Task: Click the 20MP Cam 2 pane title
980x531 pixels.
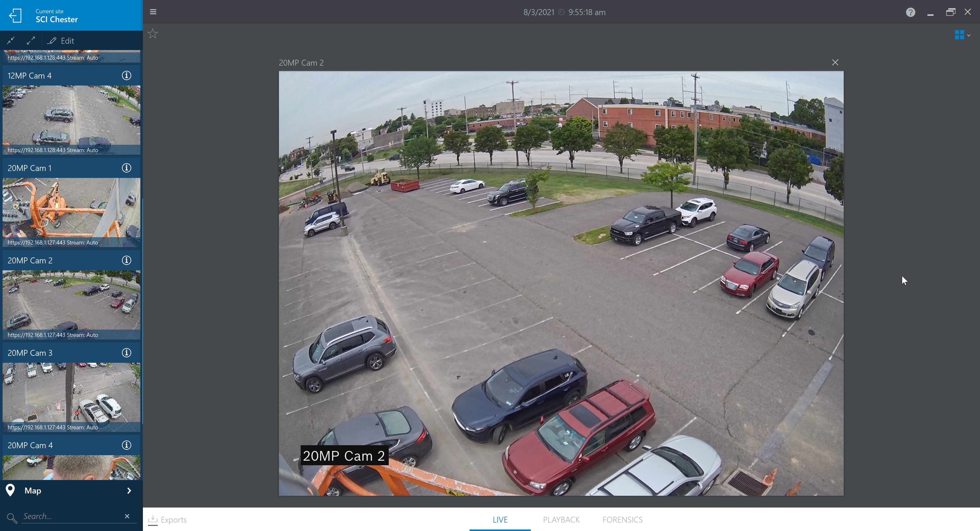Action: coord(301,63)
